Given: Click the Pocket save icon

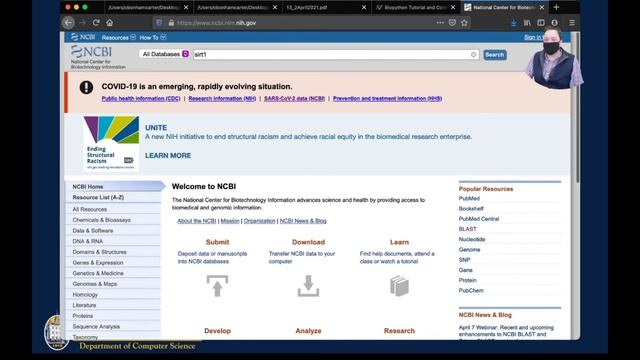Looking at the screenshot, I should (x=452, y=23).
